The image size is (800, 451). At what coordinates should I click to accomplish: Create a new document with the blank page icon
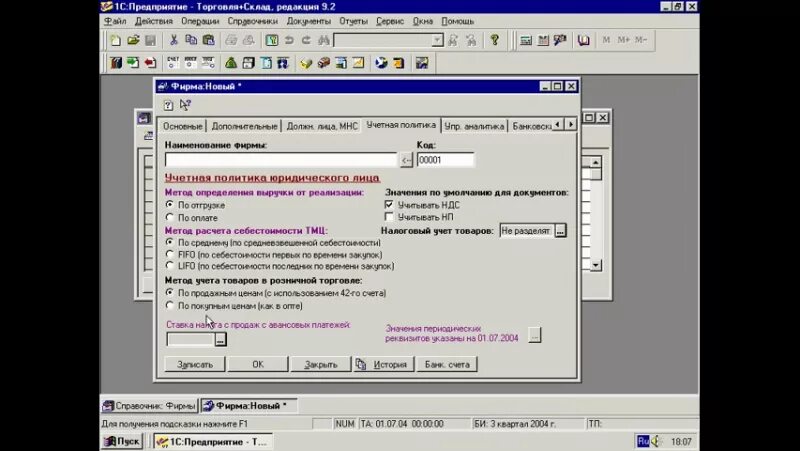click(x=116, y=40)
